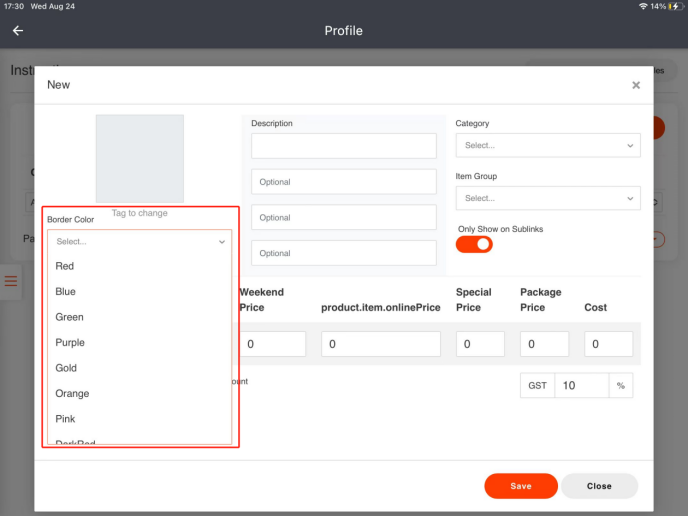Select the Purple border color option

pos(70,343)
